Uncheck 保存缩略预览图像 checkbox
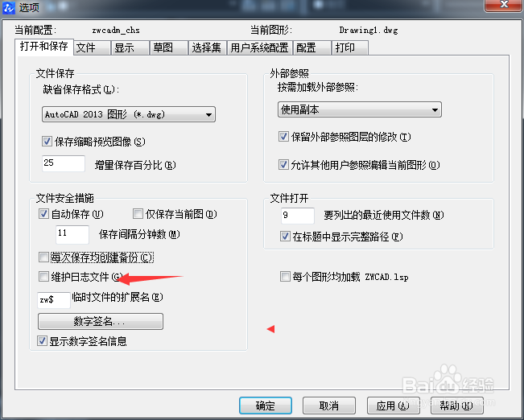This screenshot has width=524, height=420. coord(47,142)
